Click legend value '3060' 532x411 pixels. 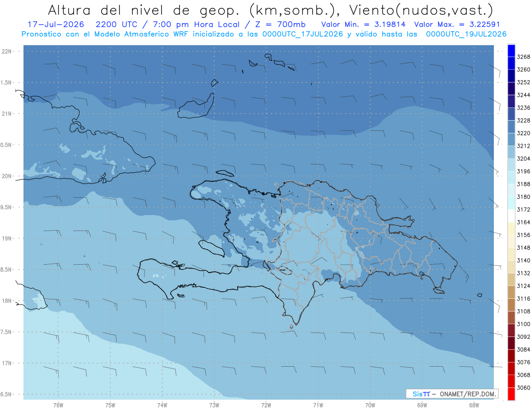524,388
